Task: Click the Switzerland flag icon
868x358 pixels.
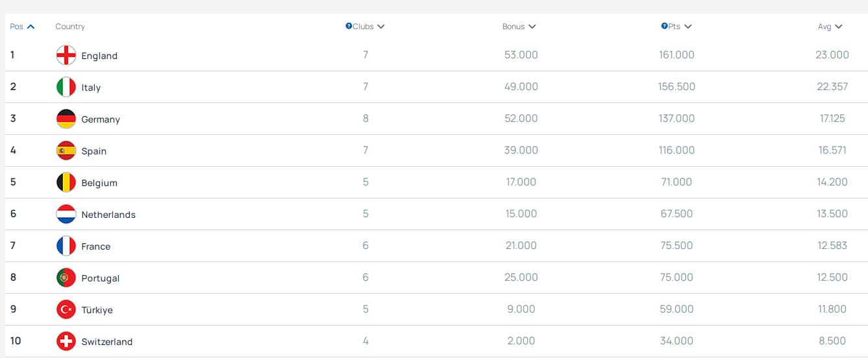Action: pyautogui.click(x=66, y=341)
